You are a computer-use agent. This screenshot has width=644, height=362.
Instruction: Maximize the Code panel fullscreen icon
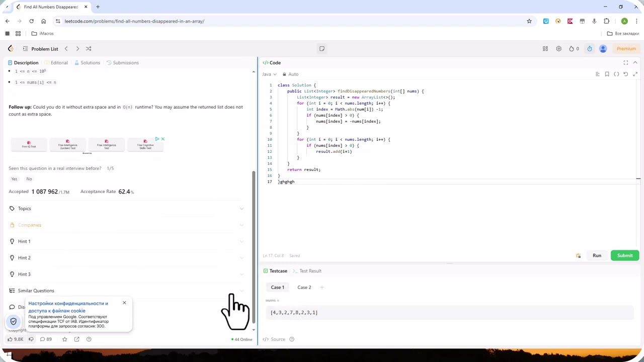pos(626,63)
